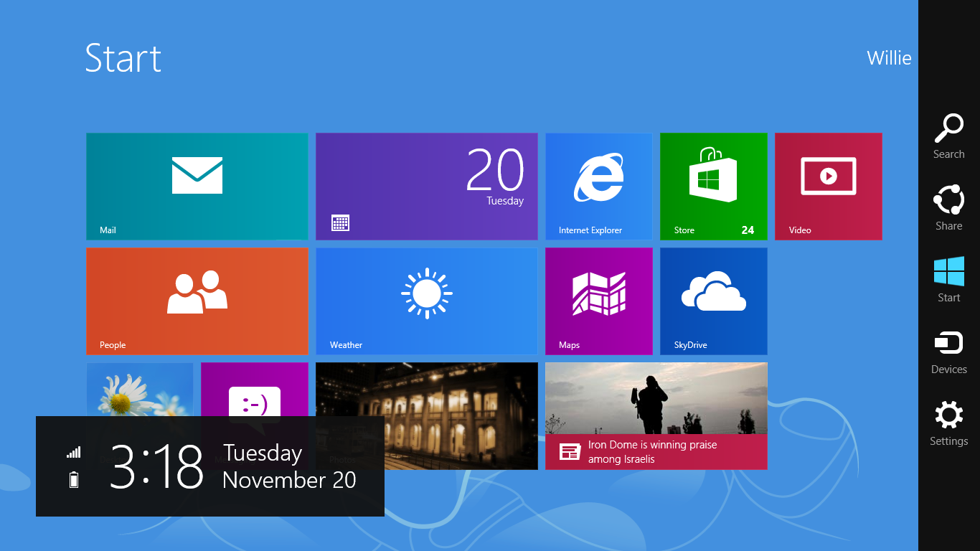Open the Messaging tile with smiley face
Screen dimensions: 980x551
pyautogui.click(x=255, y=389)
